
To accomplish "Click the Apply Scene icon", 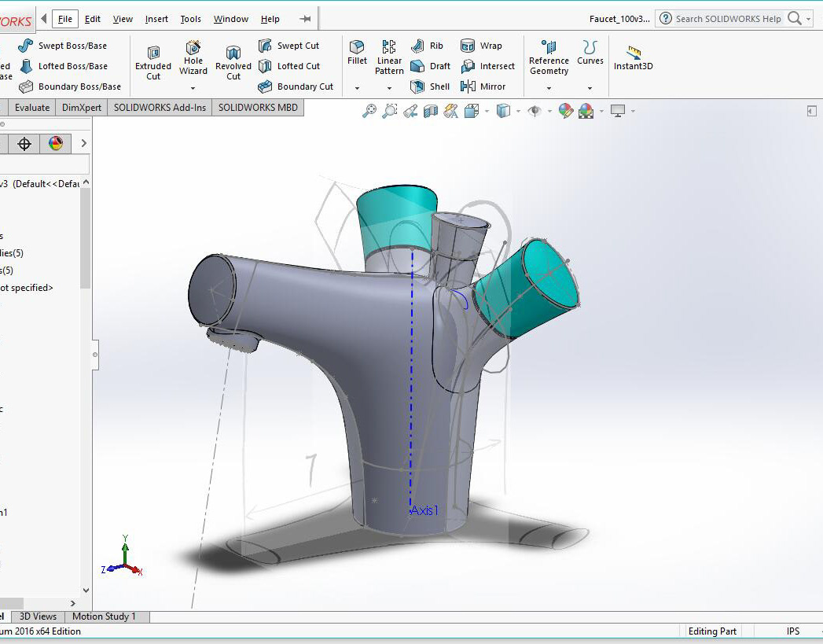I will [x=586, y=111].
